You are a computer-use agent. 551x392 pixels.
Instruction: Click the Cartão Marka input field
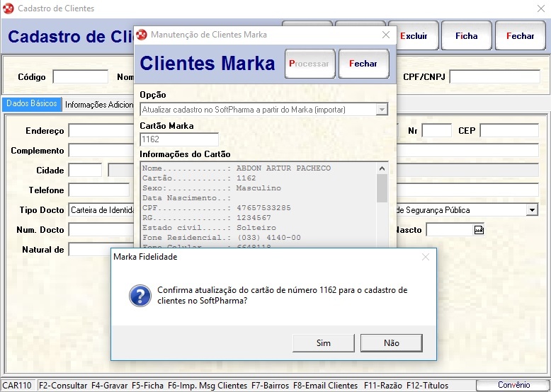179,139
